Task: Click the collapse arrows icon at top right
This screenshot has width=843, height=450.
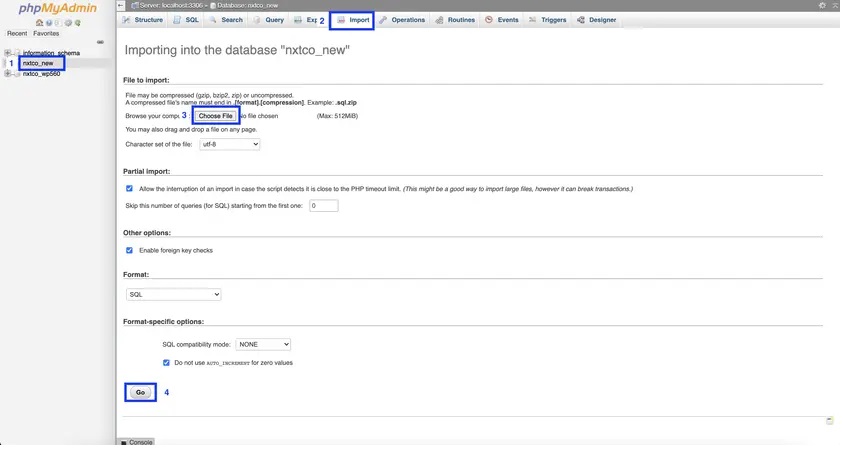Action: 837,5
